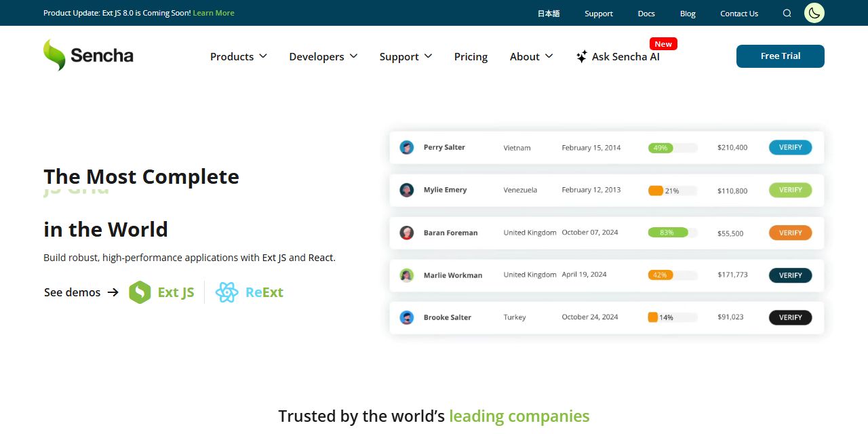Viewport: 868px width, 434px height.
Task: Open the search magnifier icon
Action: click(787, 14)
